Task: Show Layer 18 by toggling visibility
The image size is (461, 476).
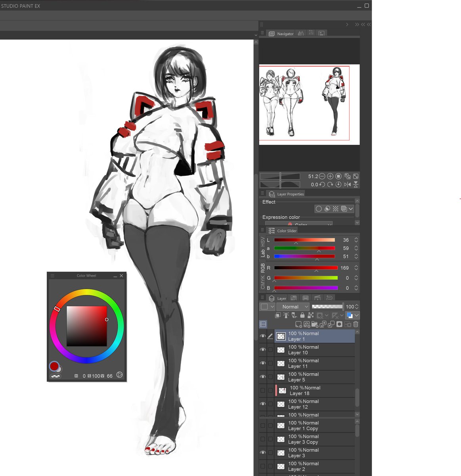Action: 262,390
